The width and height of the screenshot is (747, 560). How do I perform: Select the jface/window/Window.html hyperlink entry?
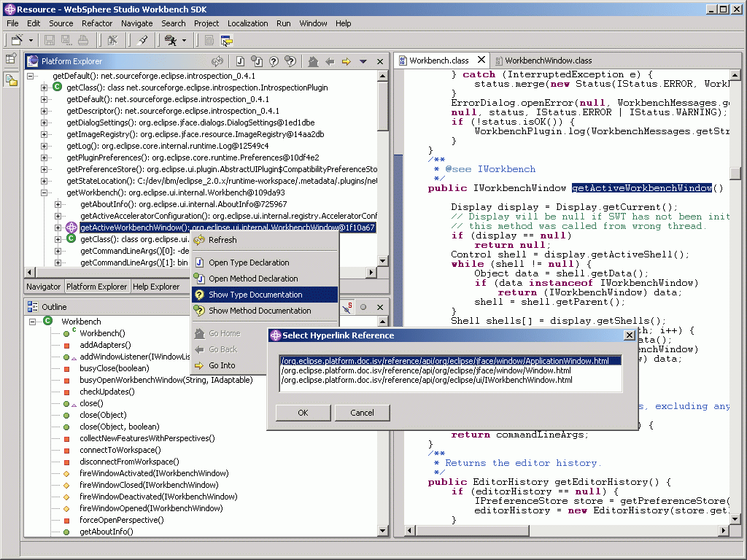450,370
